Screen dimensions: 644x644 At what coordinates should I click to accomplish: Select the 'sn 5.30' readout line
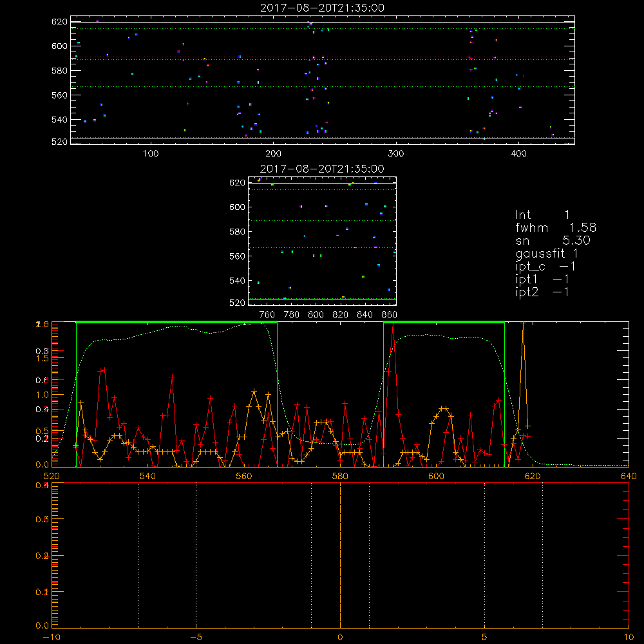click(553, 241)
